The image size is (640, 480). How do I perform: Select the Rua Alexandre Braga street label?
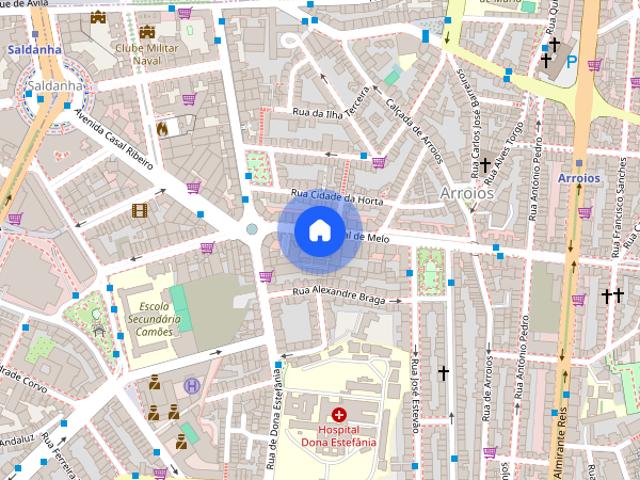tap(339, 295)
